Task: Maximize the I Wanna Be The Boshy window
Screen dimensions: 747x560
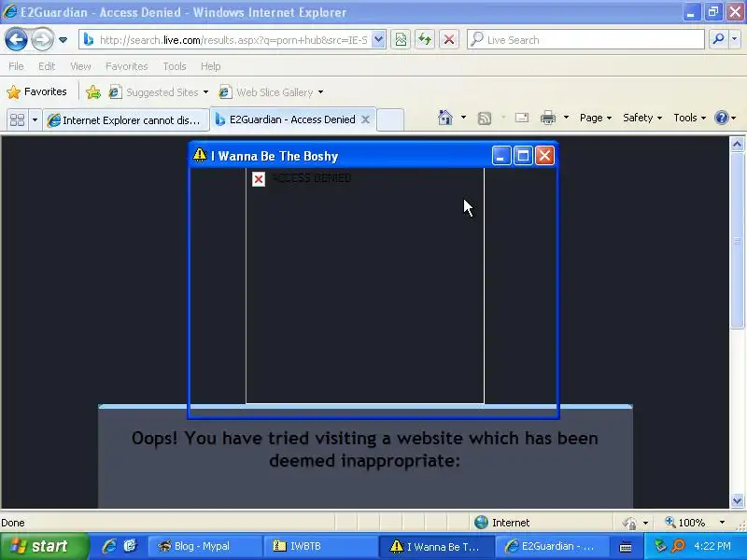Action: [x=523, y=156]
